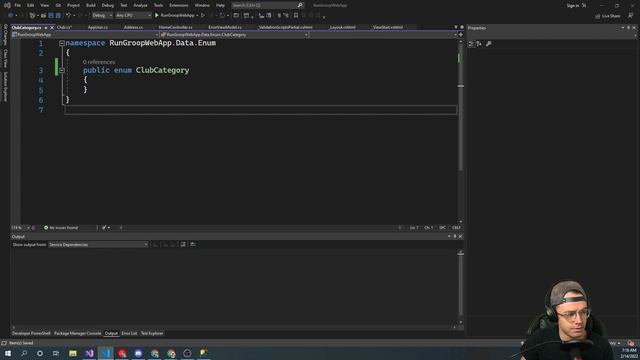Image resolution: width=640 pixels, height=360 pixels.
Task: Open the Extensions menu
Action: click(x=179, y=5)
